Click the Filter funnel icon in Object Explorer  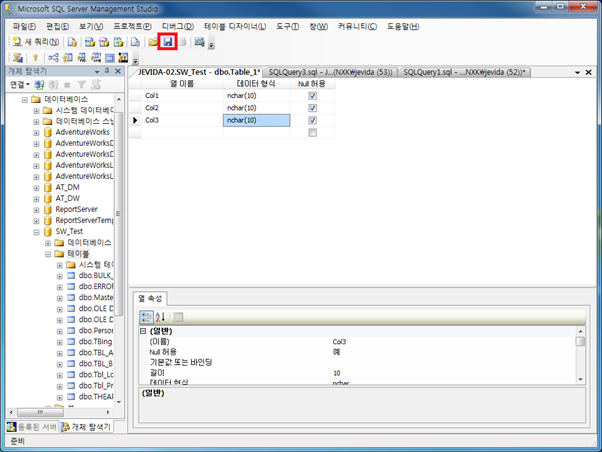coord(81,84)
